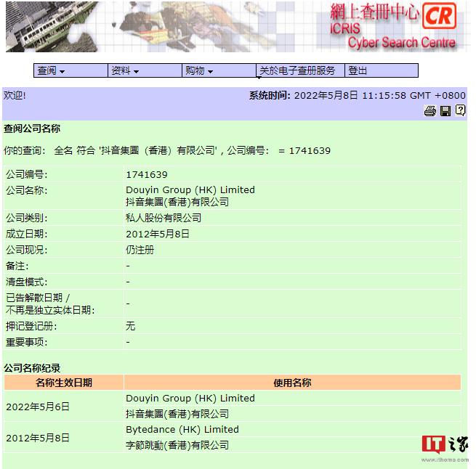Open the 资料 dropdown menu

145,70
